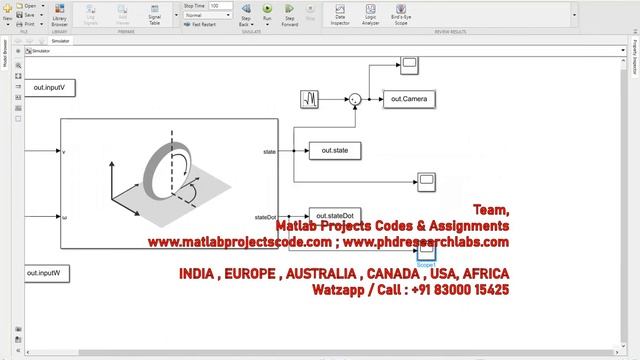
Task: Open the address bar dropdown arrow
Action: point(623,51)
